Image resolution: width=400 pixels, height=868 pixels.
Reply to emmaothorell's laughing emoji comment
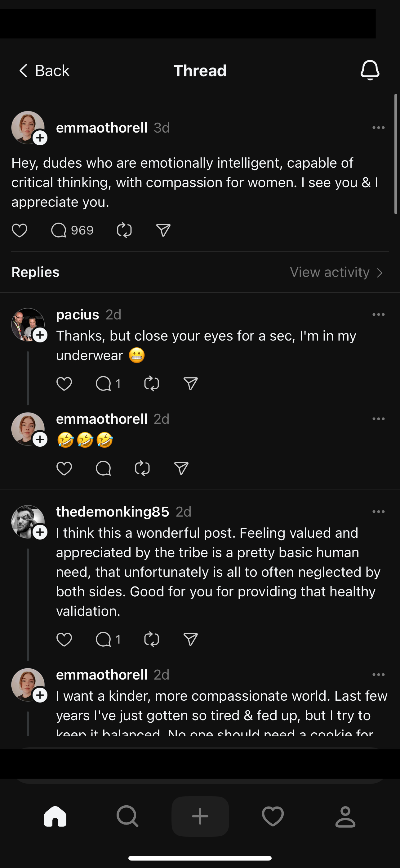point(103,468)
